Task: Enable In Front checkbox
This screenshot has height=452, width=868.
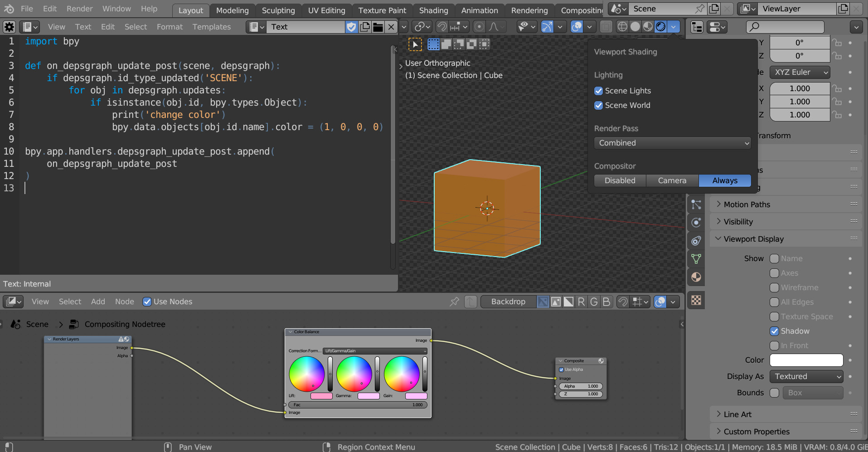Action: (774, 345)
